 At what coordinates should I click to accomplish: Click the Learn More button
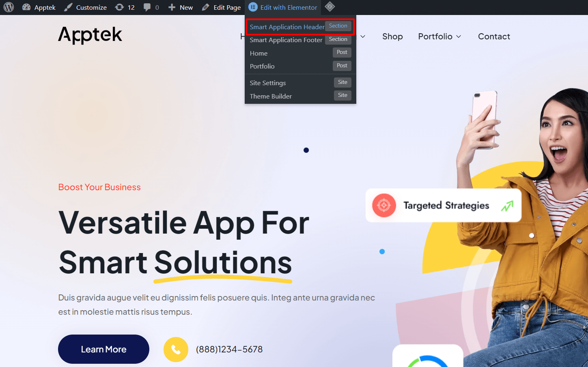[x=103, y=349]
